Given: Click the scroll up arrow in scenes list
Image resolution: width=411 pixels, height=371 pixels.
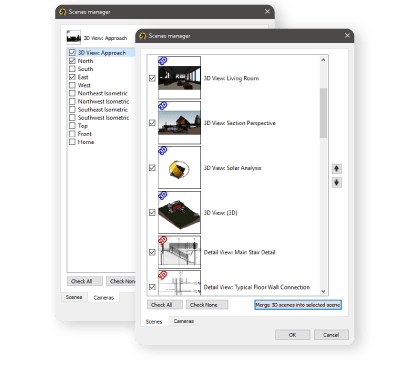Looking at the screenshot, I should (323, 60).
